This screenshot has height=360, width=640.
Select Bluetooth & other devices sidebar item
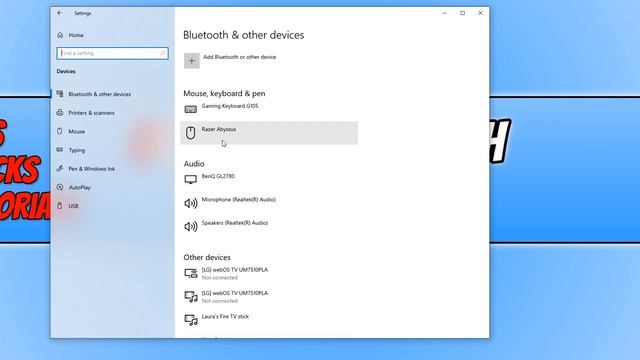(100, 94)
